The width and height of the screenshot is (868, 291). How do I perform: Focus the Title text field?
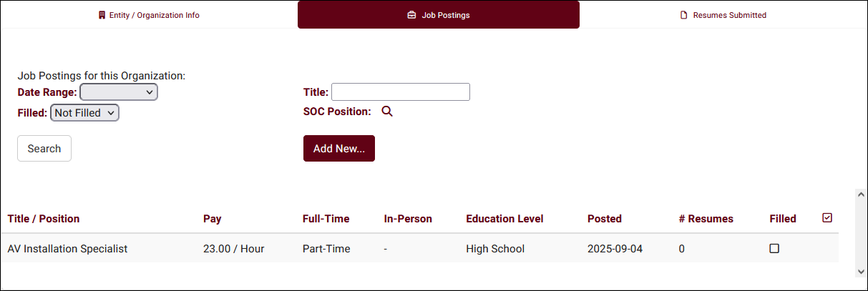[401, 92]
